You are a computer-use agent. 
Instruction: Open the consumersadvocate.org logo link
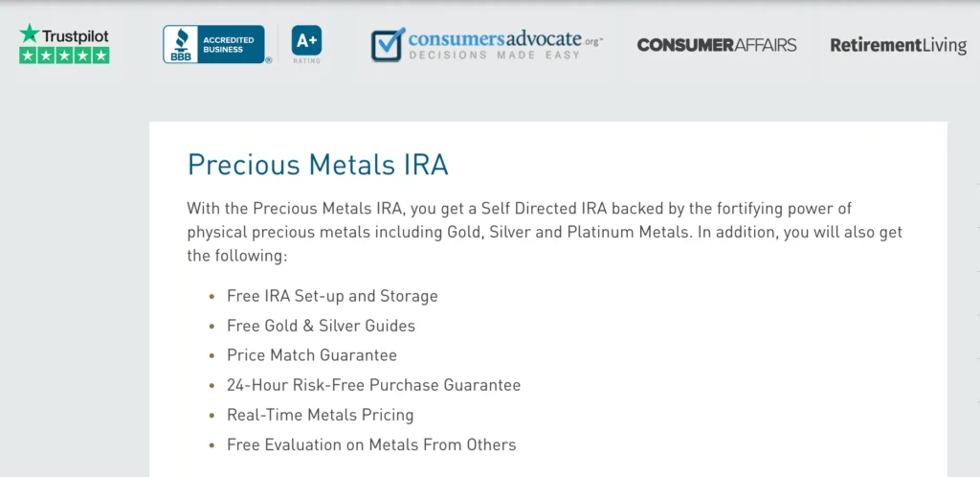point(487,44)
